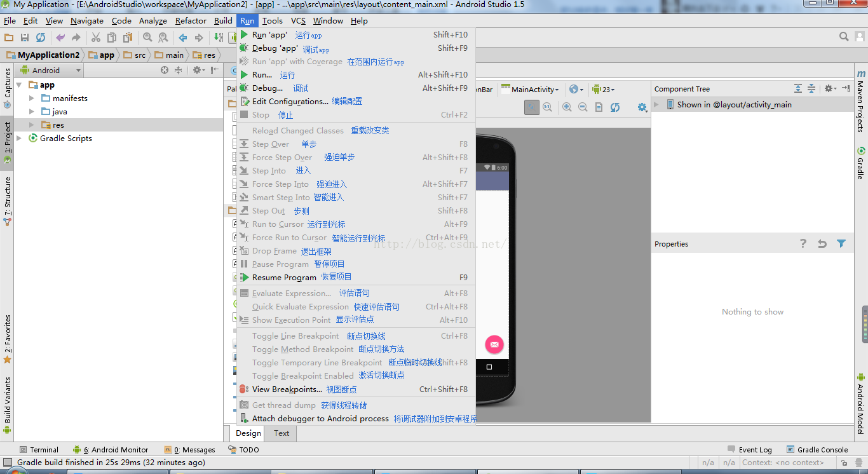Click the Save All toolbar icon

(x=25, y=37)
